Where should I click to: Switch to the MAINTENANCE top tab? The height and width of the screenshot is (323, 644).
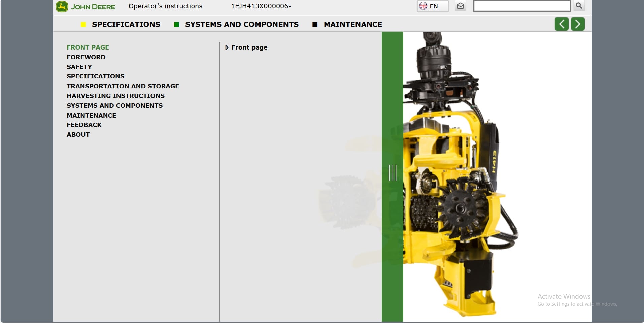352,25
